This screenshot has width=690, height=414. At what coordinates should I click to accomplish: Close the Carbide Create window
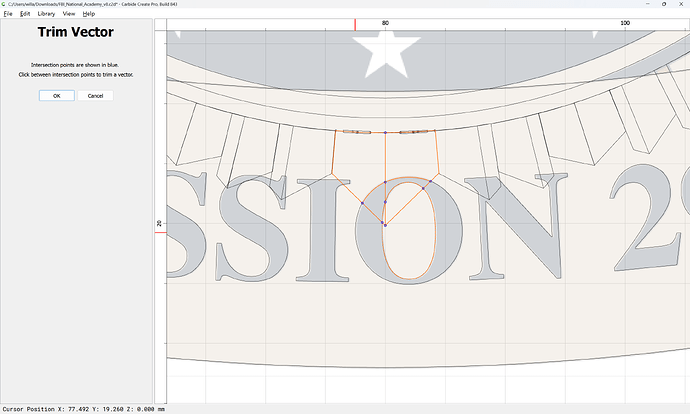(681, 4)
